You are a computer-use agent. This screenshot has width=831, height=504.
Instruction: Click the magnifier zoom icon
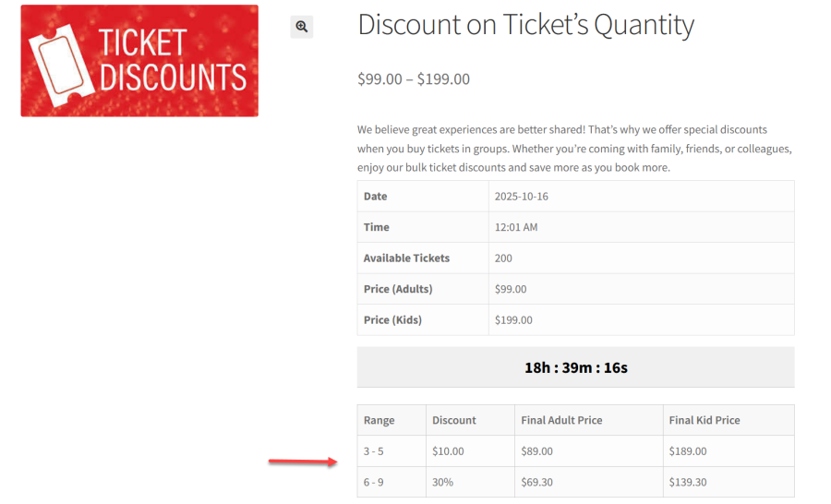coord(302,27)
